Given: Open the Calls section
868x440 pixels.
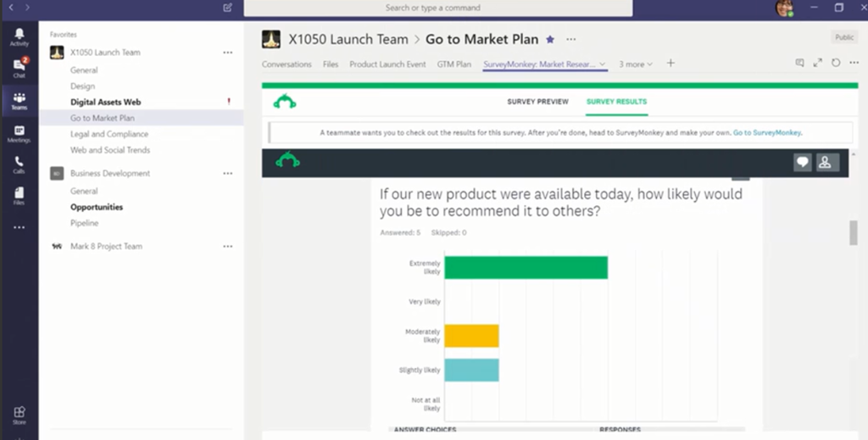Looking at the screenshot, I should [19, 164].
